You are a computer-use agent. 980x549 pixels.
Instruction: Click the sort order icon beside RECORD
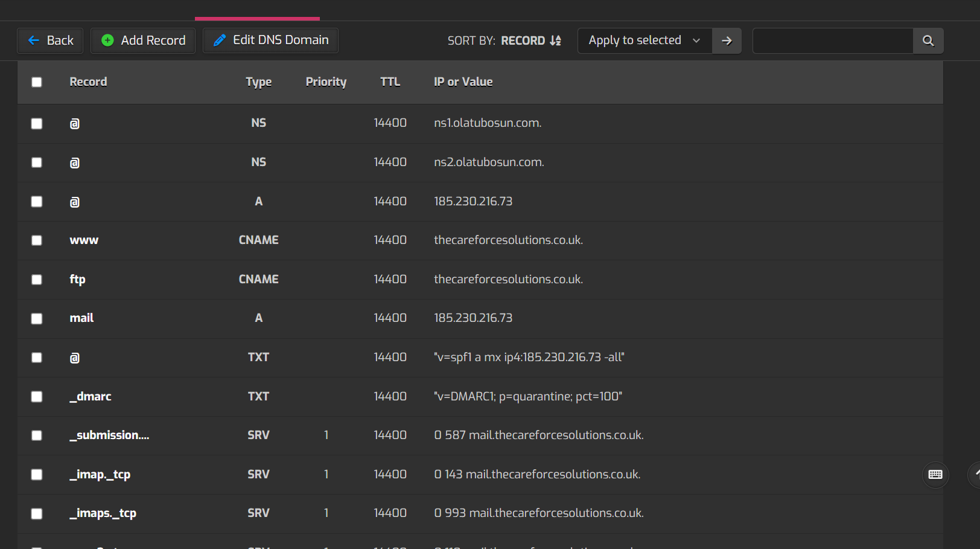(x=555, y=40)
